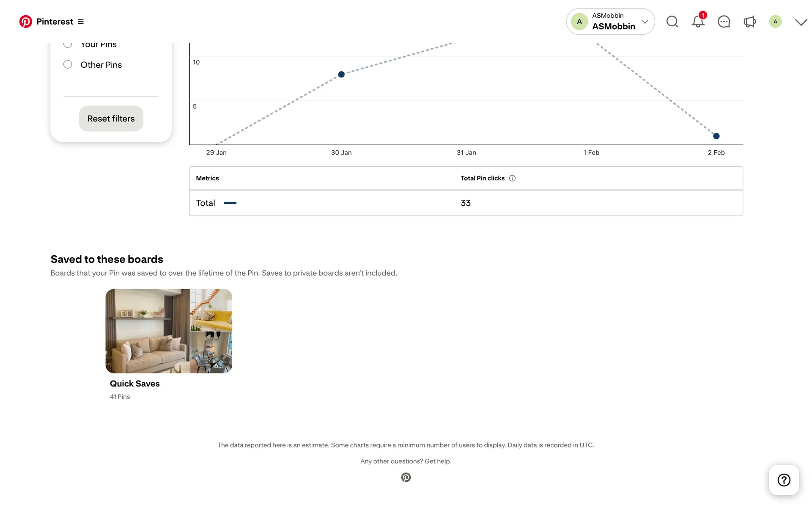Click the Reset filters button
This screenshot has height=508, width=812.
111,119
